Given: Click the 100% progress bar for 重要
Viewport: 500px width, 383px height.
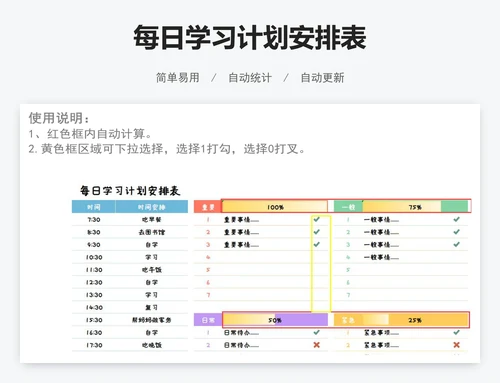Looking at the screenshot, I should click(275, 207).
